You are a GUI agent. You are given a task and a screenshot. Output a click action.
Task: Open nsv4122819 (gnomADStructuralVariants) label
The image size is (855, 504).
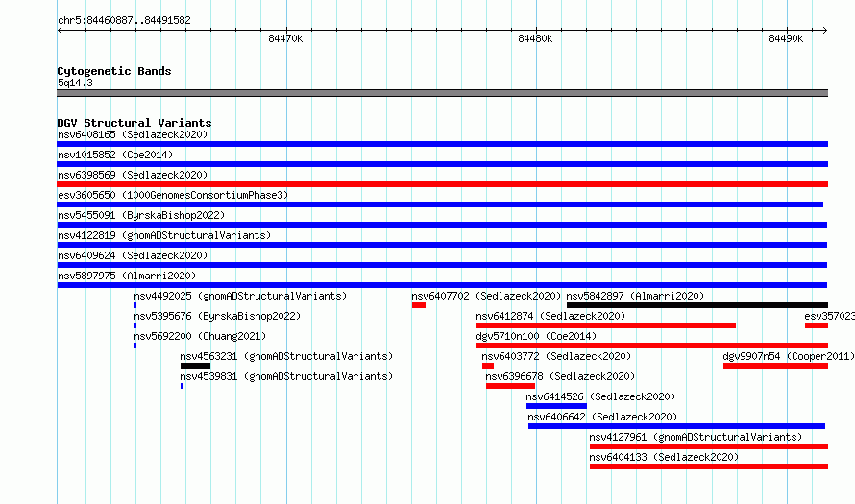click(x=164, y=235)
